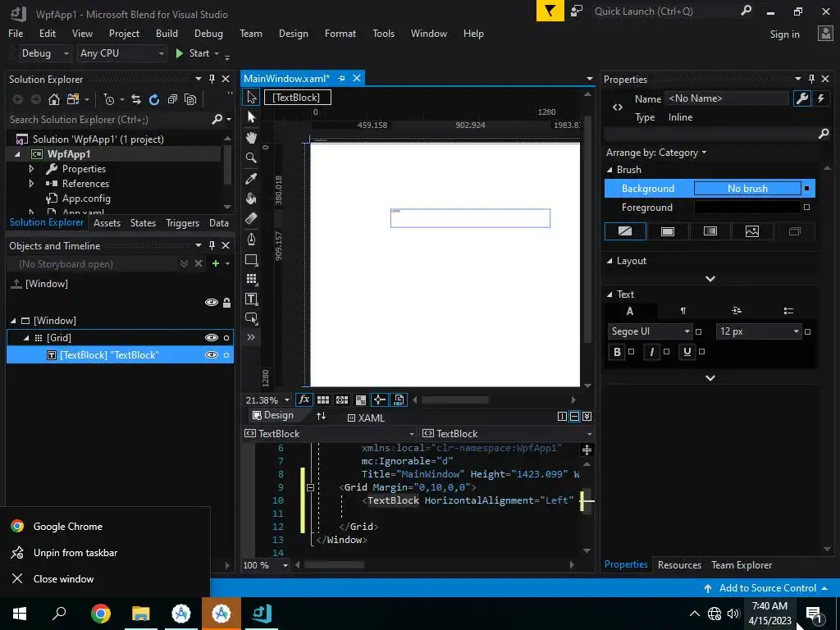This screenshot has height=630, width=840.
Task: Collapse all items in Solution Explorer
Action: click(x=172, y=99)
